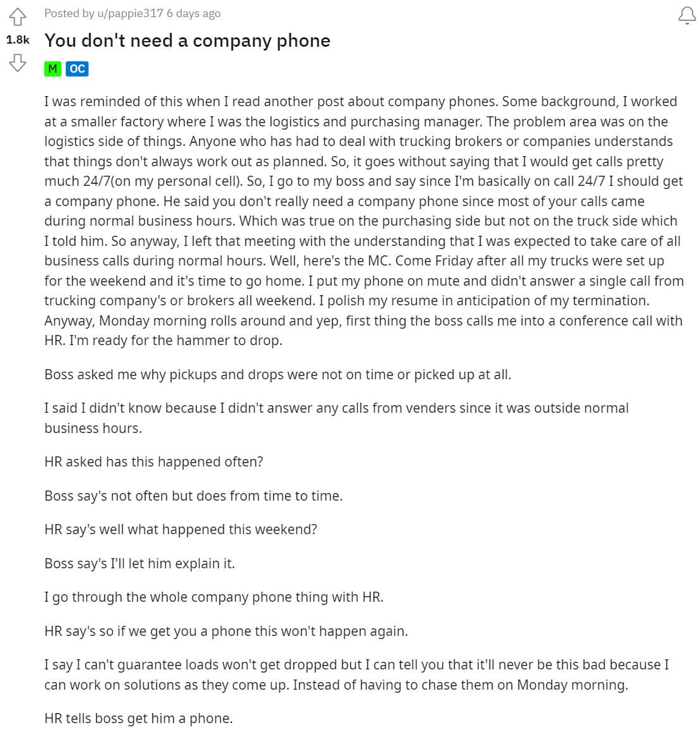The height and width of the screenshot is (744, 700).
Task: Click the 1.8k vote score
Action: [x=18, y=40]
